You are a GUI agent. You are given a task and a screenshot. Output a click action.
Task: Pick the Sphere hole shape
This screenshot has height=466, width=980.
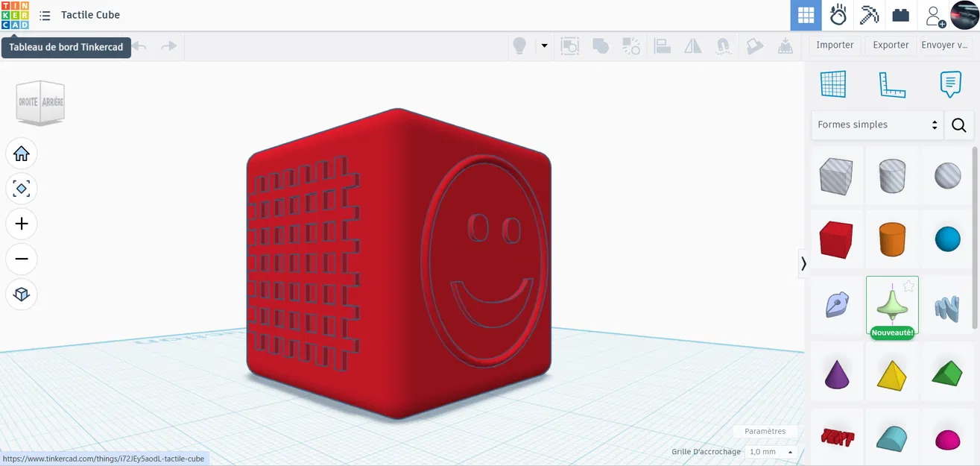[948, 176]
